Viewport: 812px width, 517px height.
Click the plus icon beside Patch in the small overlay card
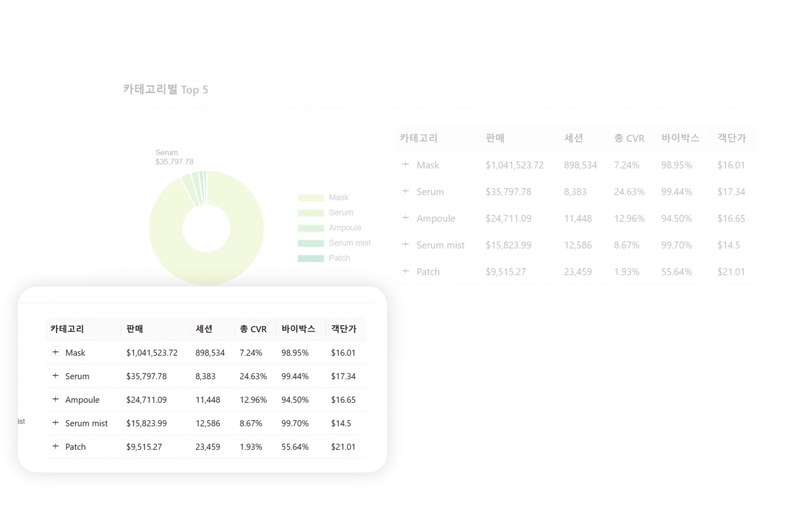click(x=55, y=446)
